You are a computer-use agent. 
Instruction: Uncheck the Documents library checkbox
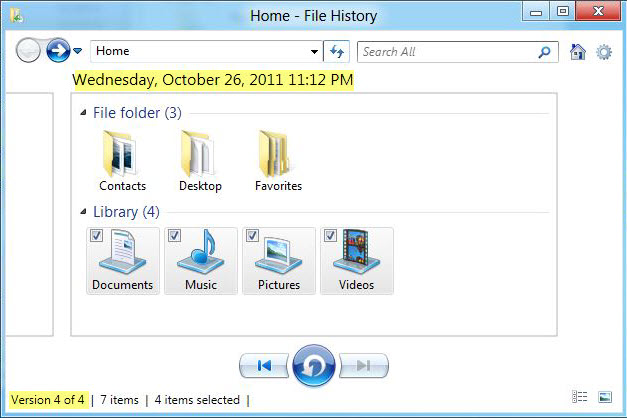(96, 236)
